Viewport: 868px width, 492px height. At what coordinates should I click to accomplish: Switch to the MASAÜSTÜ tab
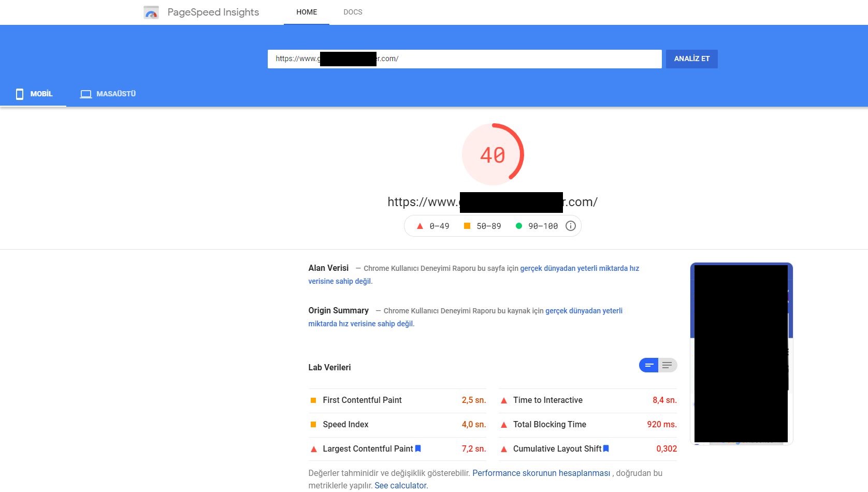108,94
